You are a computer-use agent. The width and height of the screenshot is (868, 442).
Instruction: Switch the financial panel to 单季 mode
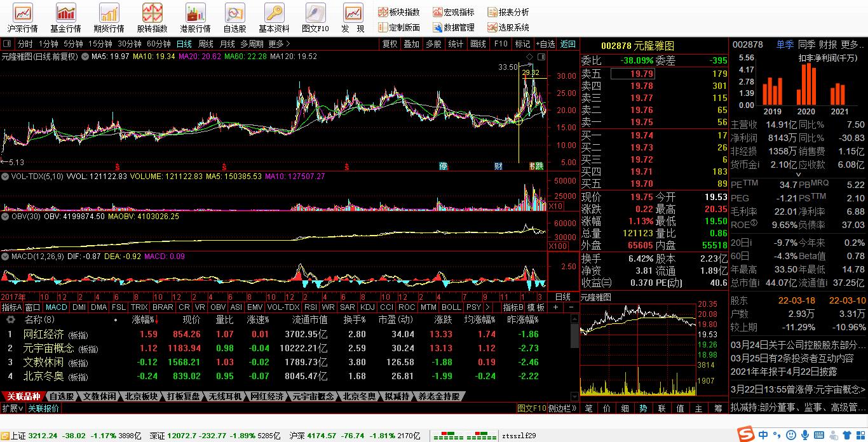pos(785,44)
